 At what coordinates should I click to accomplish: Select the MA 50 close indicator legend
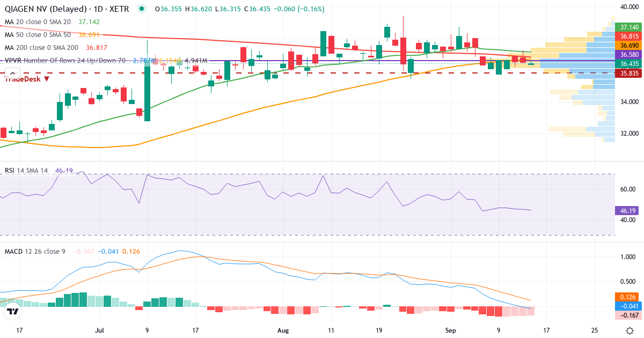click(x=38, y=35)
